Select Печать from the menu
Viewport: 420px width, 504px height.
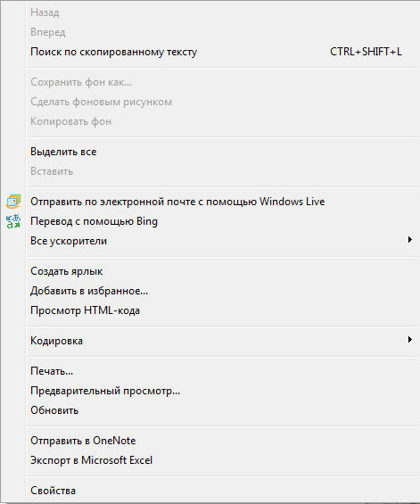point(222,371)
